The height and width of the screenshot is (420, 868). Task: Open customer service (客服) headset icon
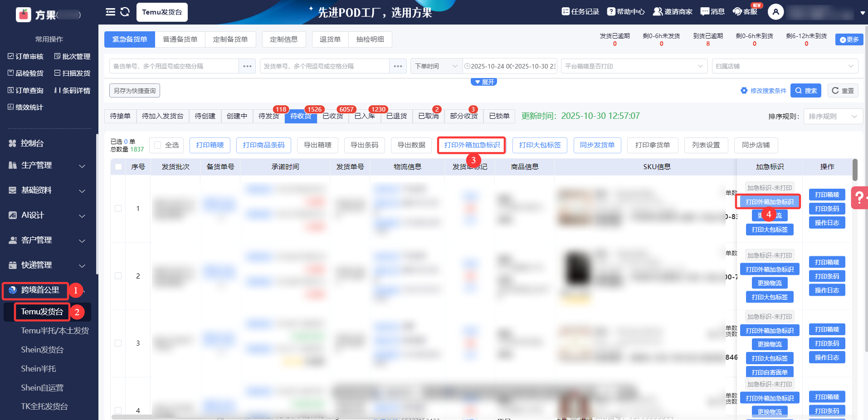point(738,11)
